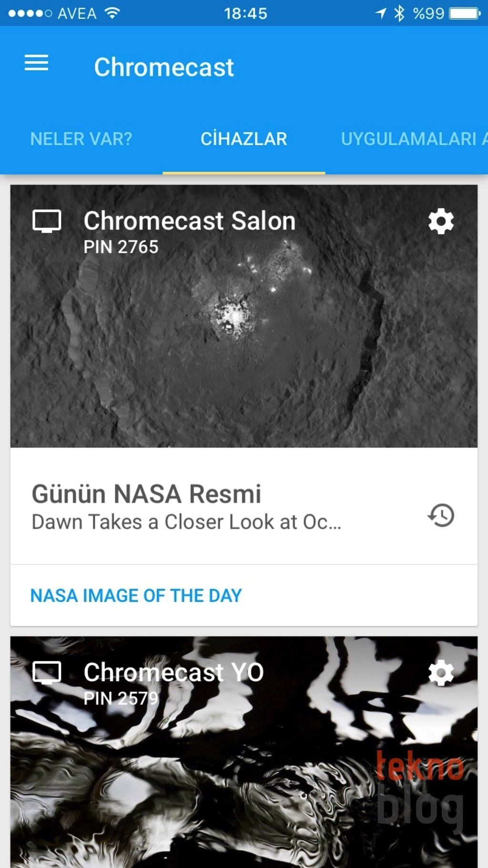The width and height of the screenshot is (488, 868).
Task: Tap the Chromecast YO device name
Action: 173,672
